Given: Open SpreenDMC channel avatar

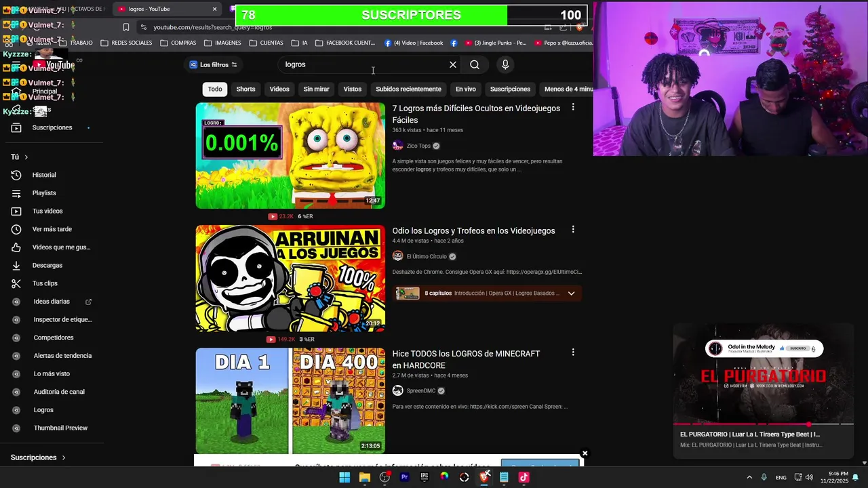Looking at the screenshot, I should (398, 390).
